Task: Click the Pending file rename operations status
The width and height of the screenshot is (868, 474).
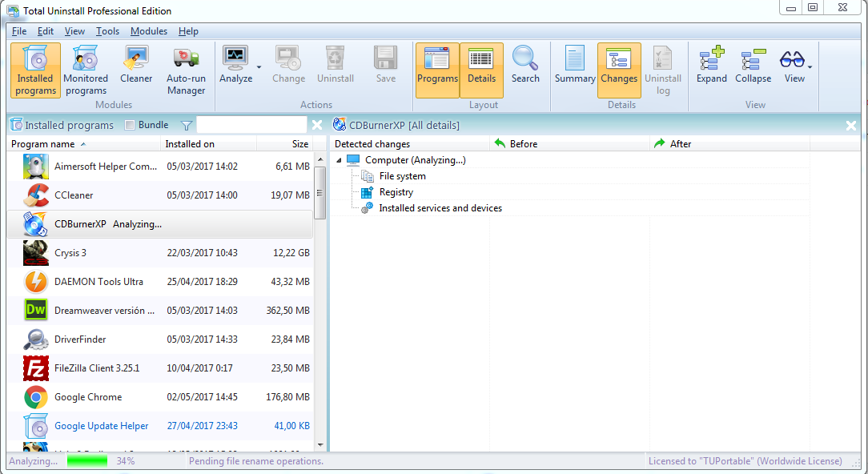Action: click(256, 460)
